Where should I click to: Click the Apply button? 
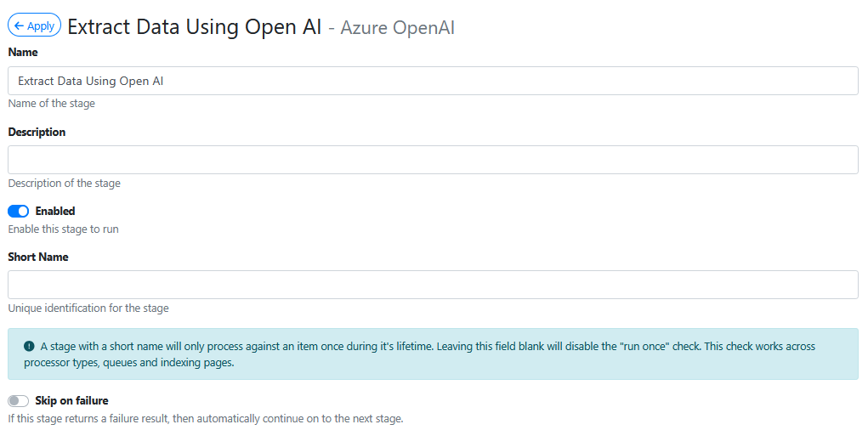[34, 25]
